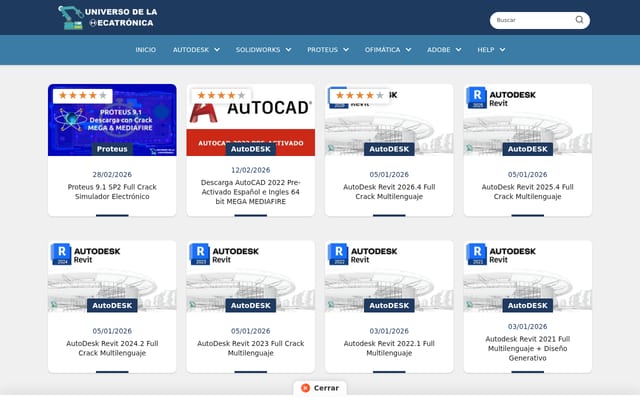640x400 pixels.
Task: Click the search magnifier icon
Action: [x=579, y=20]
